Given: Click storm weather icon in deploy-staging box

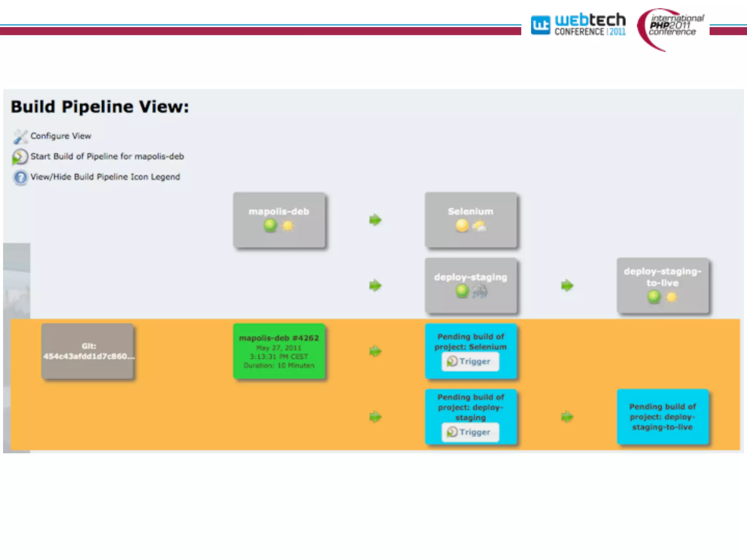Looking at the screenshot, I should coord(480,291).
